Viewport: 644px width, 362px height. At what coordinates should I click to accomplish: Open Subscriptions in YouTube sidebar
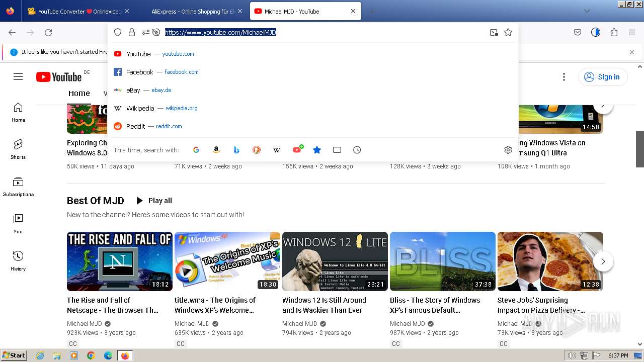[x=18, y=187]
